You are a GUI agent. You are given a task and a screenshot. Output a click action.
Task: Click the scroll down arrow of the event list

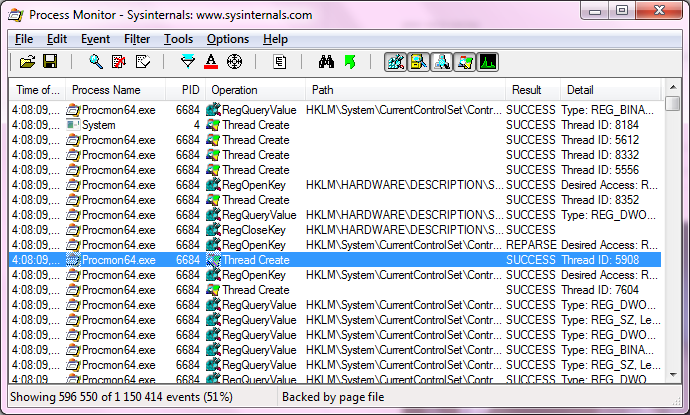tap(673, 375)
